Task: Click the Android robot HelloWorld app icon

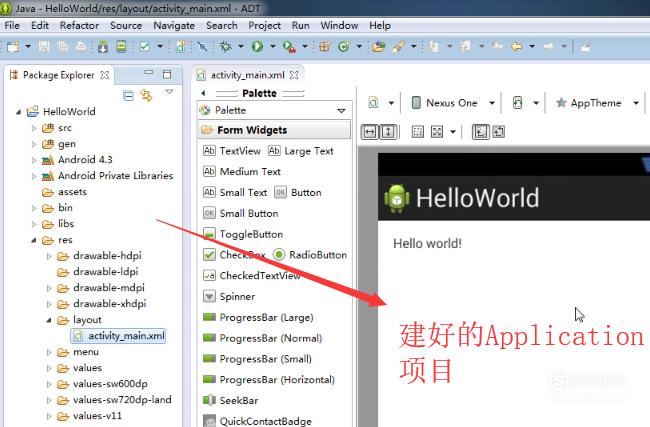Action: (397, 198)
